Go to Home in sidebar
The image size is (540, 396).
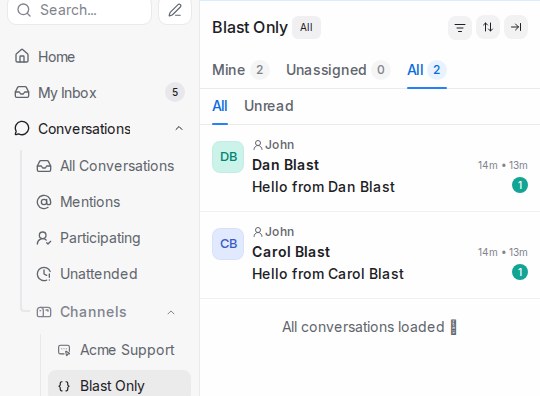[56, 57]
